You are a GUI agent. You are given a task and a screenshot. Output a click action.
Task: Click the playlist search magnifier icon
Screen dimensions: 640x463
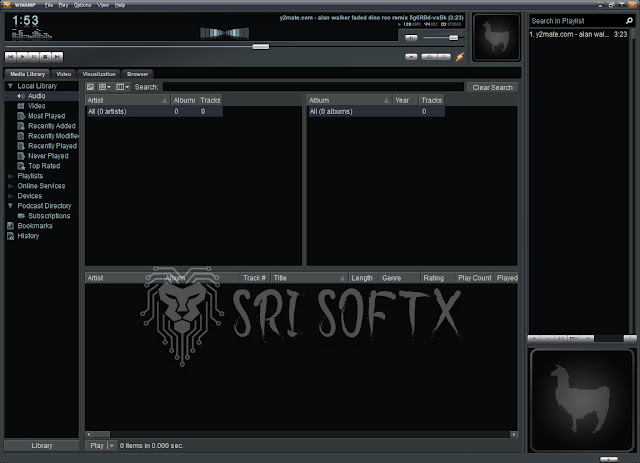[x=629, y=20]
